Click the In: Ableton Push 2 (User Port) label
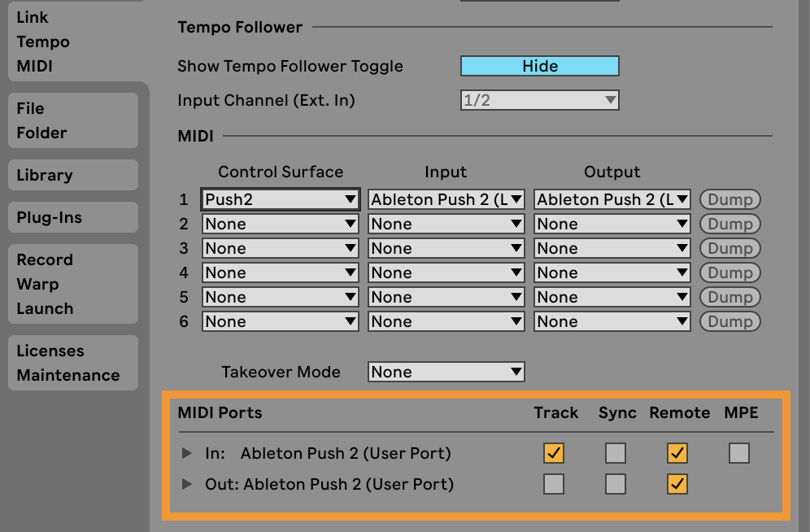 pyautogui.click(x=328, y=453)
